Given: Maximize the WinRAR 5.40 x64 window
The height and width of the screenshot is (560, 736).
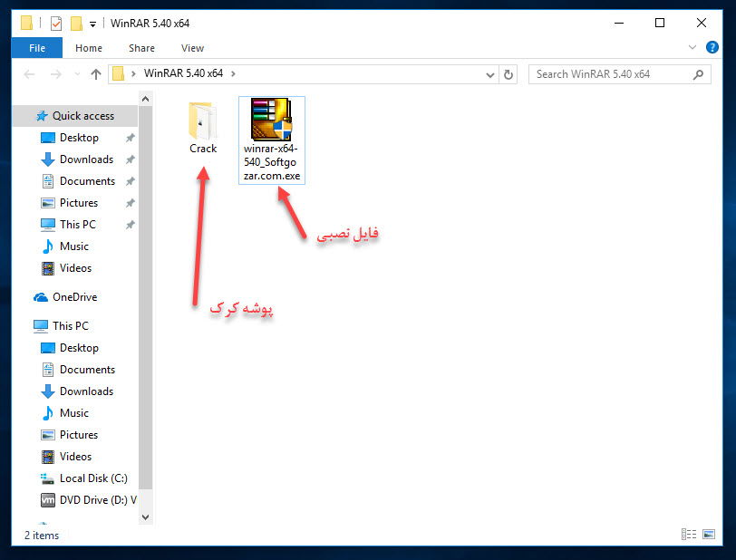Looking at the screenshot, I should point(660,23).
